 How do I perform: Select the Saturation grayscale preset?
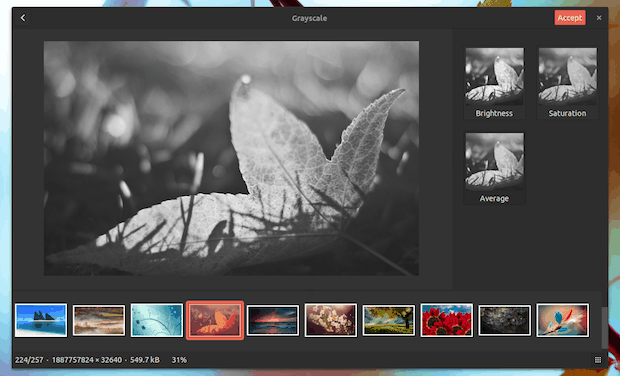[x=567, y=83]
